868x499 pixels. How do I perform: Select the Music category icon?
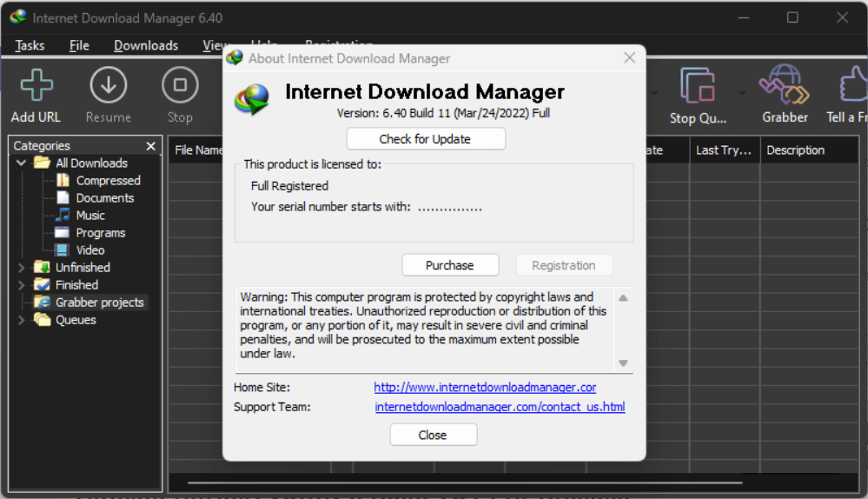pyautogui.click(x=63, y=215)
